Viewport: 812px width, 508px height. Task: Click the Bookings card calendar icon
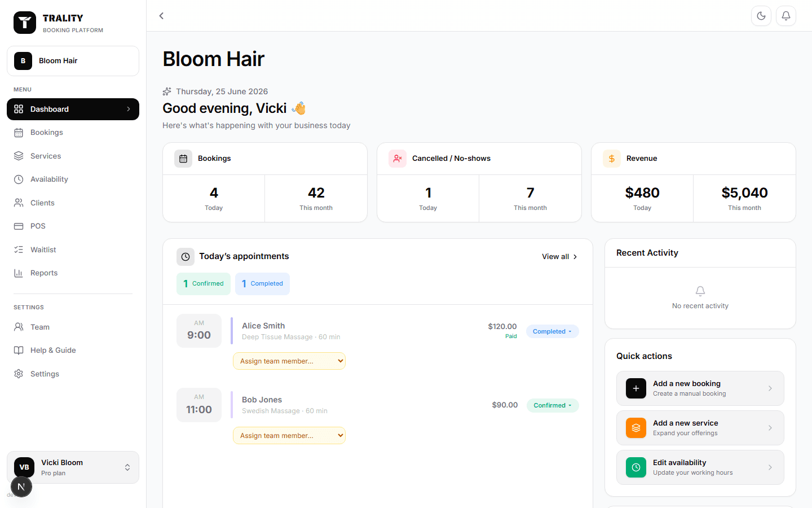coord(183,159)
